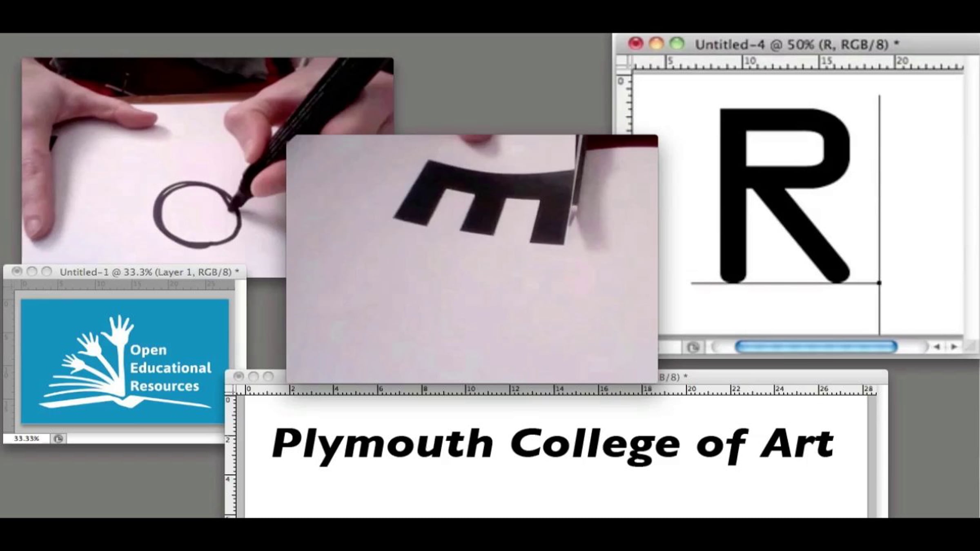Click the first gray button of Plymouth document window
The width and height of the screenshot is (980, 551).
(x=239, y=376)
